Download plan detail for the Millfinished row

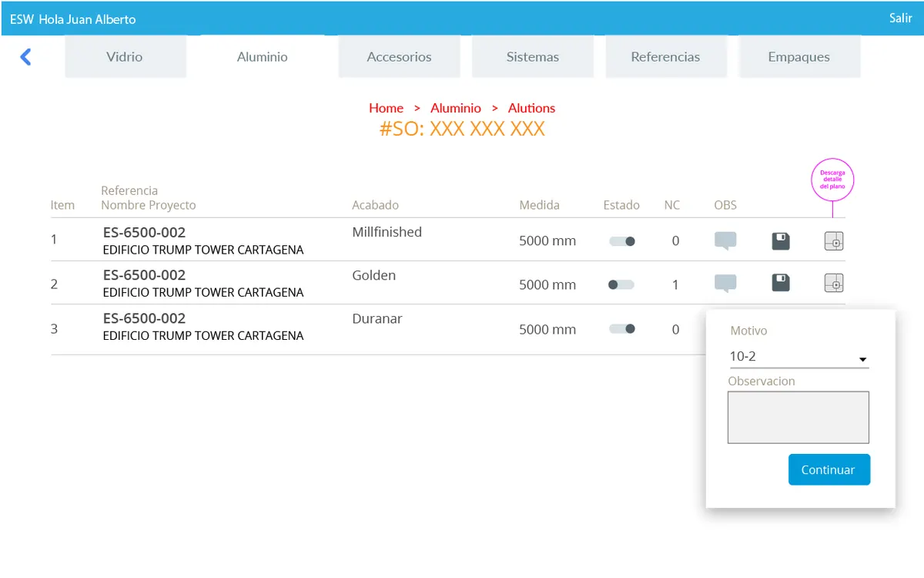(834, 241)
